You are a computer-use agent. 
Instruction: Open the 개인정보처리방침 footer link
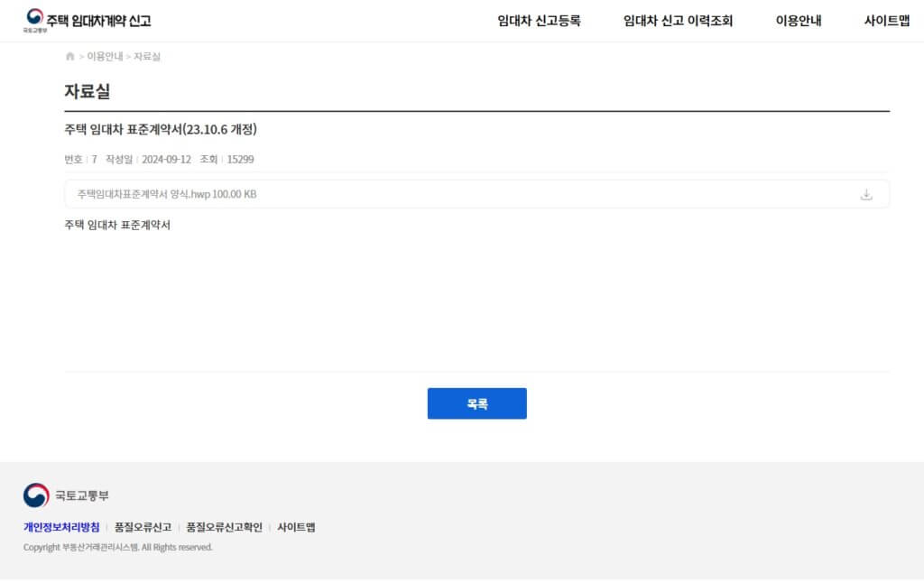[x=61, y=527]
